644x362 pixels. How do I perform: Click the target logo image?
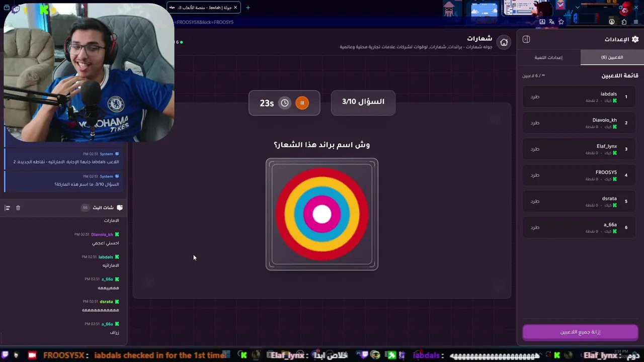[x=322, y=214]
